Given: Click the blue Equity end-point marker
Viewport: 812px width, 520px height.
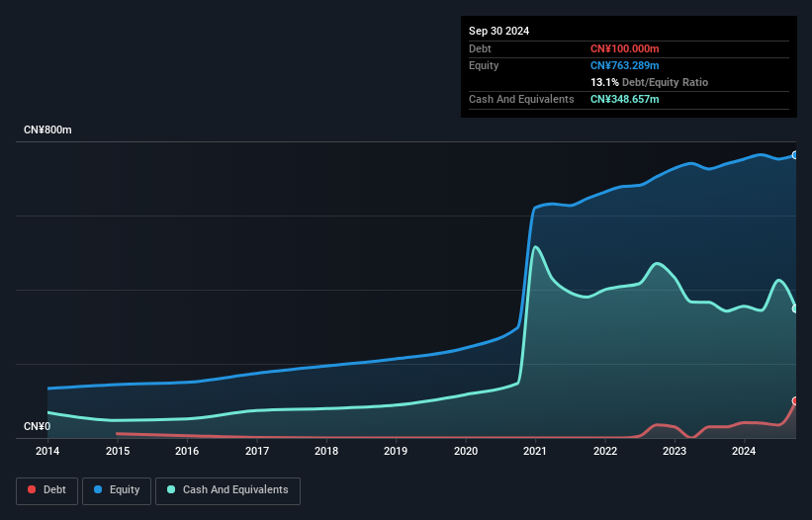Looking at the screenshot, I should coord(795,155).
